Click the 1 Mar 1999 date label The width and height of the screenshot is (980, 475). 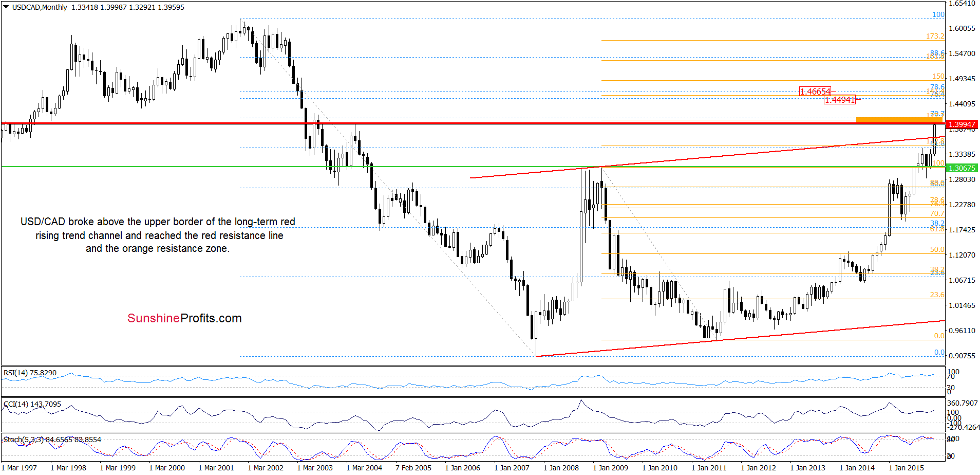coord(118,468)
